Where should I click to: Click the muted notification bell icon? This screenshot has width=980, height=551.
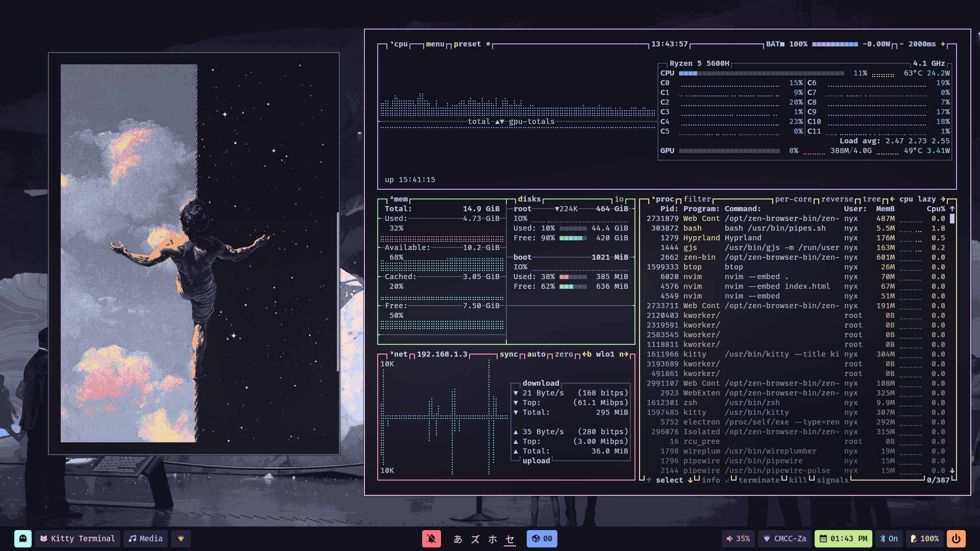[431, 539]
